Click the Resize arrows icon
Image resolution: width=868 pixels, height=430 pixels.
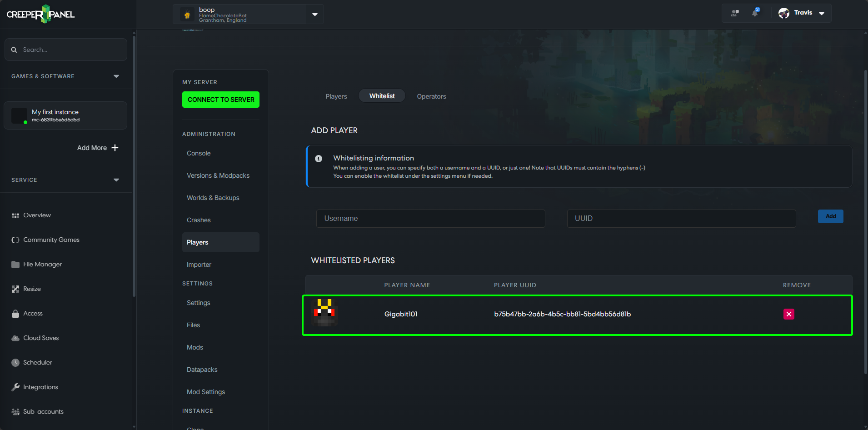(15, 289)
